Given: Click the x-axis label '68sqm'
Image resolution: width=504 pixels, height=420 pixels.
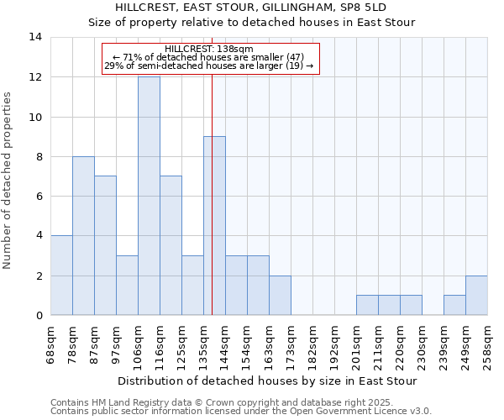Looking at the screenshot, I should (x=50, y=345).
